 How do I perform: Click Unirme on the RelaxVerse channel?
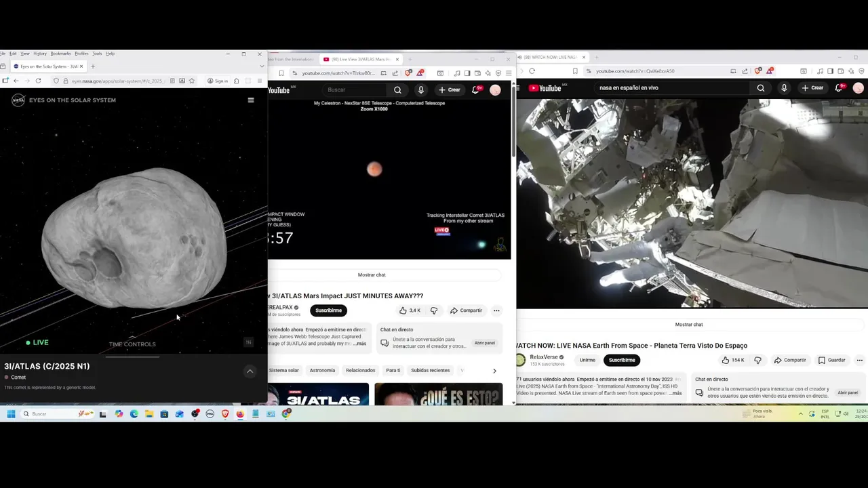click(587, 360)
